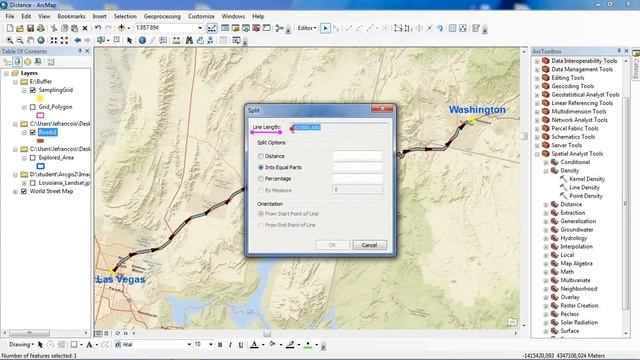This screenshot has width=640, height=360.
Task: Enable the Louisiana_Landsat layer
Action: click(33, 183)
